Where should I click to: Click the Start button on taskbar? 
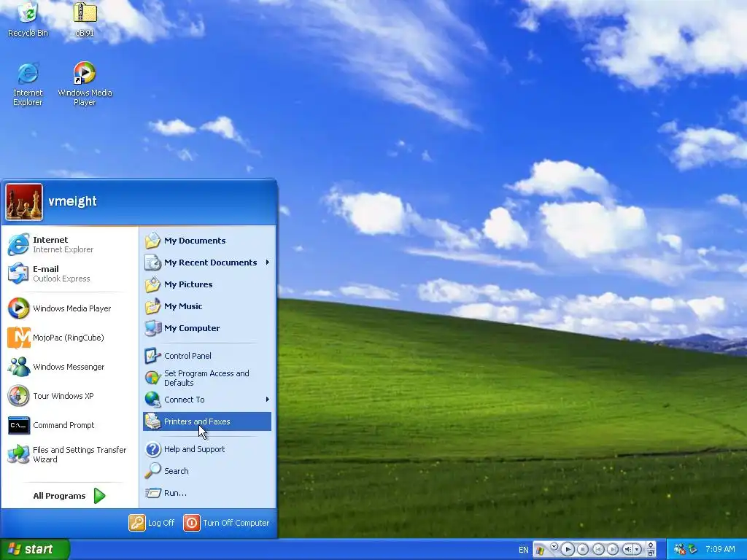pyautogui.click(x=35, y=549)
